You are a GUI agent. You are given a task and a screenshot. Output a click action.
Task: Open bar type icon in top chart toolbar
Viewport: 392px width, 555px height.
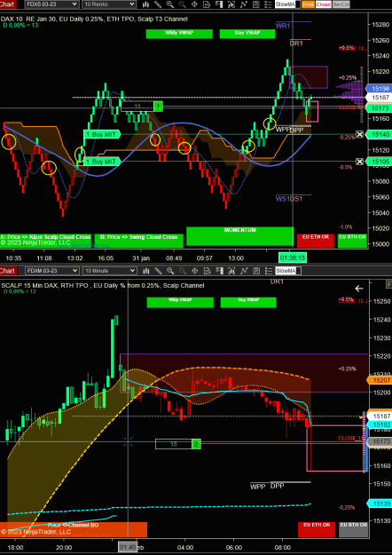tap(145, 4)
